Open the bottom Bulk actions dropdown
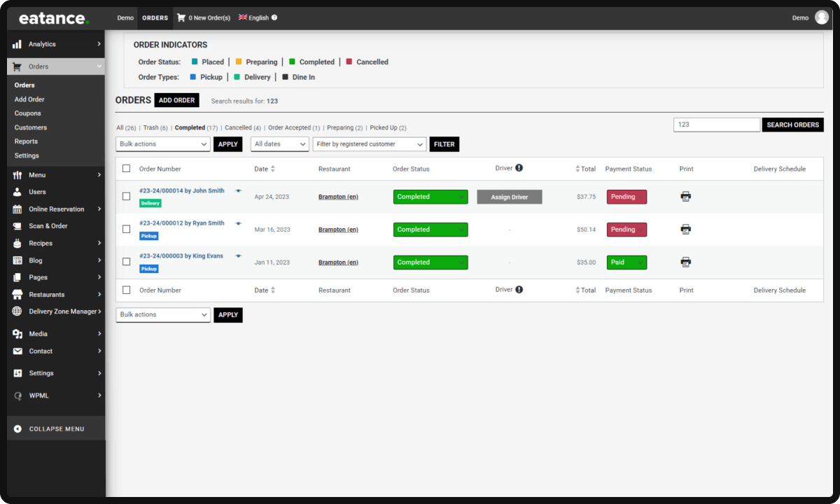The width and height of the screenshot is (840, 504). (162, 315)
